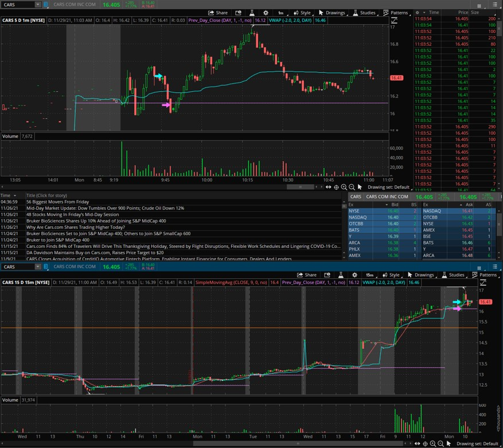
Task: Expand the CARS symbol dropdown at top
Action: pyautogui.click(x=38, y=4)
